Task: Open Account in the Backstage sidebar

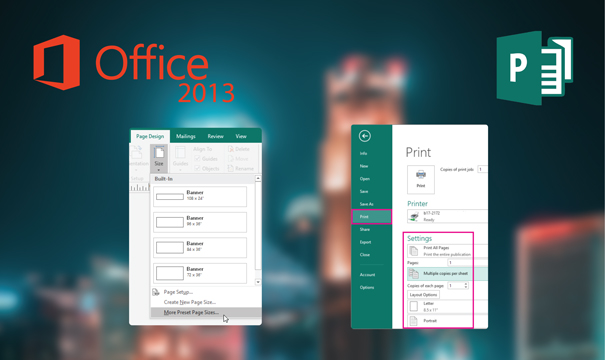Action: (367, 275)
